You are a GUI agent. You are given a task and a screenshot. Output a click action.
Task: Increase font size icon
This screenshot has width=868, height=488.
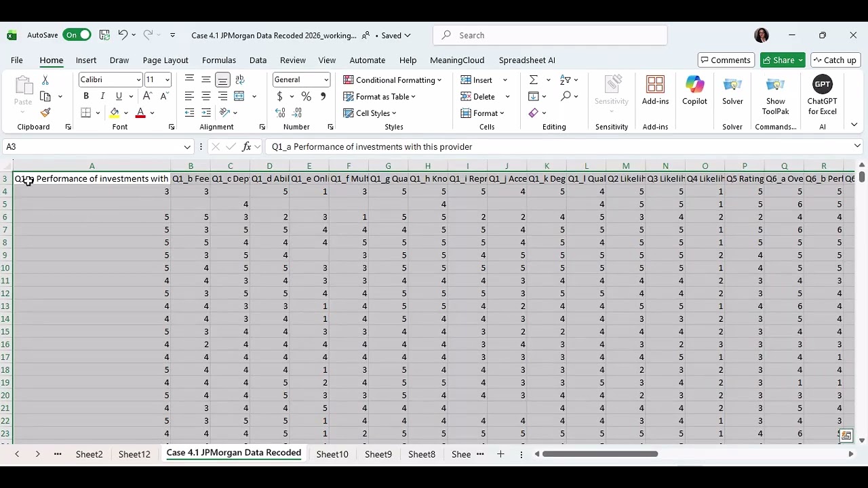click(x=147, y=96)
